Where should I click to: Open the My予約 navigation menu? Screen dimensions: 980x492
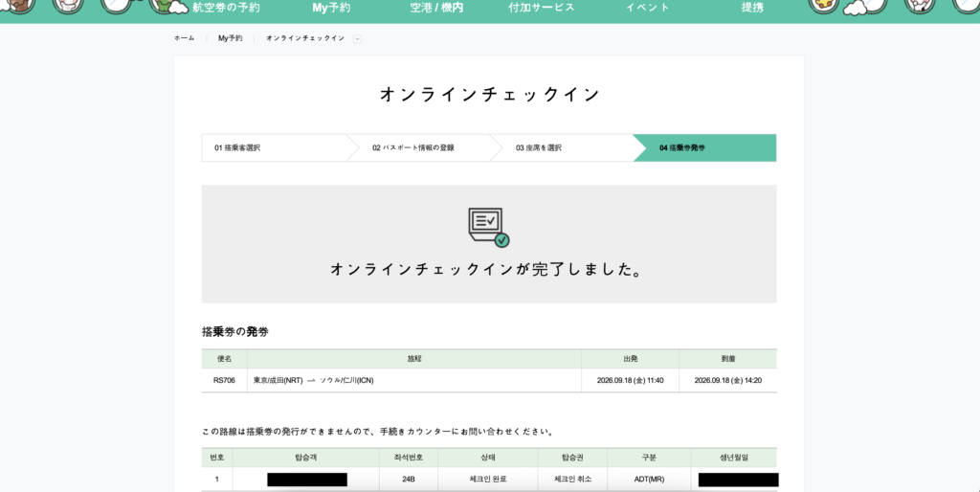pos(331,8)
